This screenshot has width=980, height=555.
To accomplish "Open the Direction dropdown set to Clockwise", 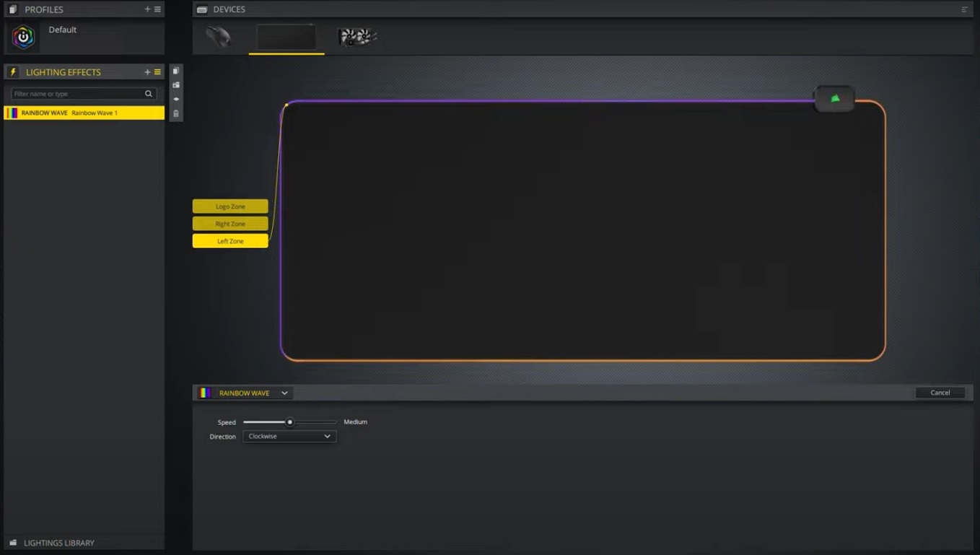I will click(x=289, y=436).
